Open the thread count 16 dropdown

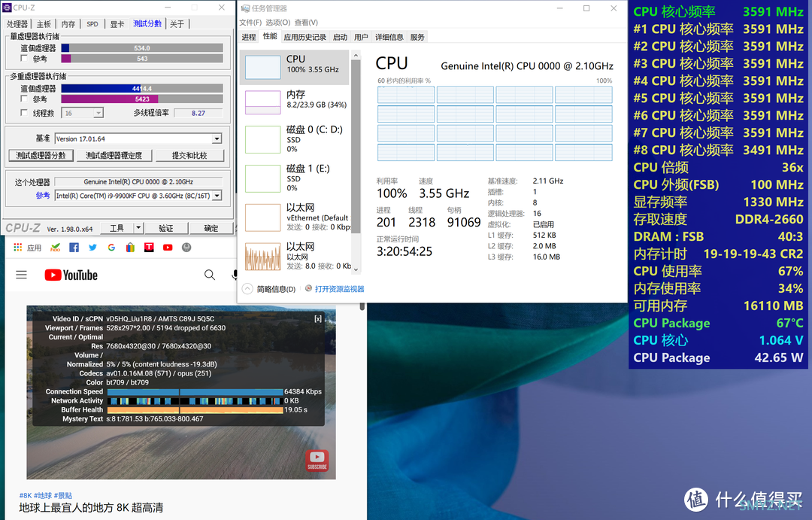pyautogui.click(x=98, y=113)
